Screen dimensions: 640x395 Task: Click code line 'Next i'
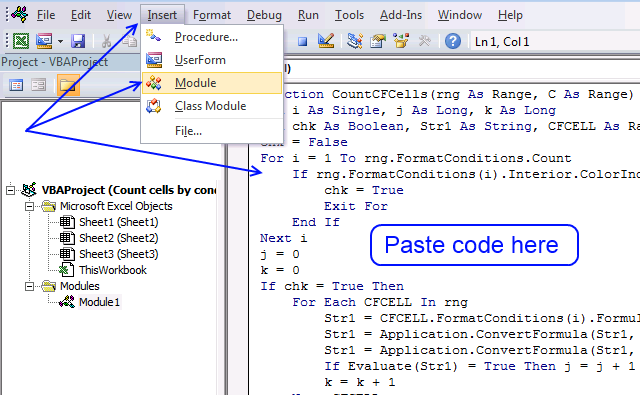(284, 238)
